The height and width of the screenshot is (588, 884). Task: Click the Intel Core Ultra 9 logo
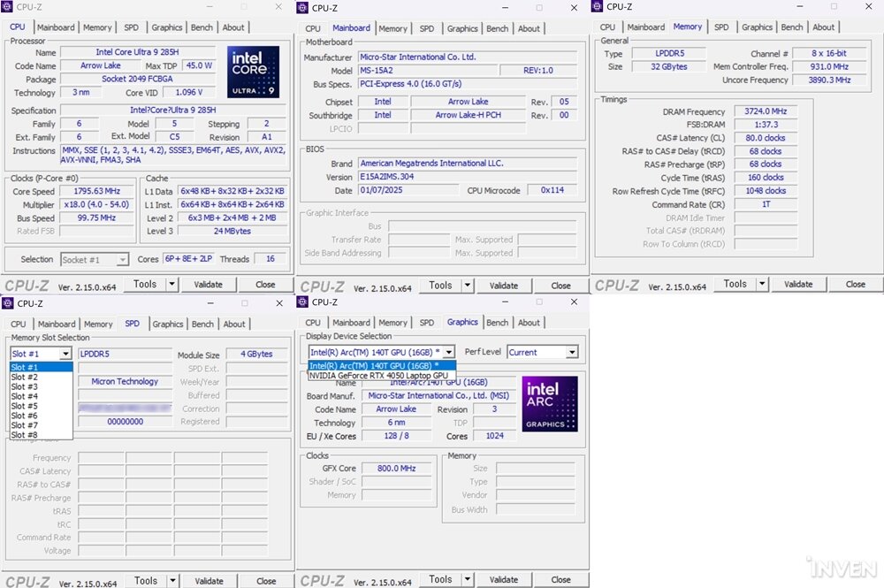(x=253, y=72)
